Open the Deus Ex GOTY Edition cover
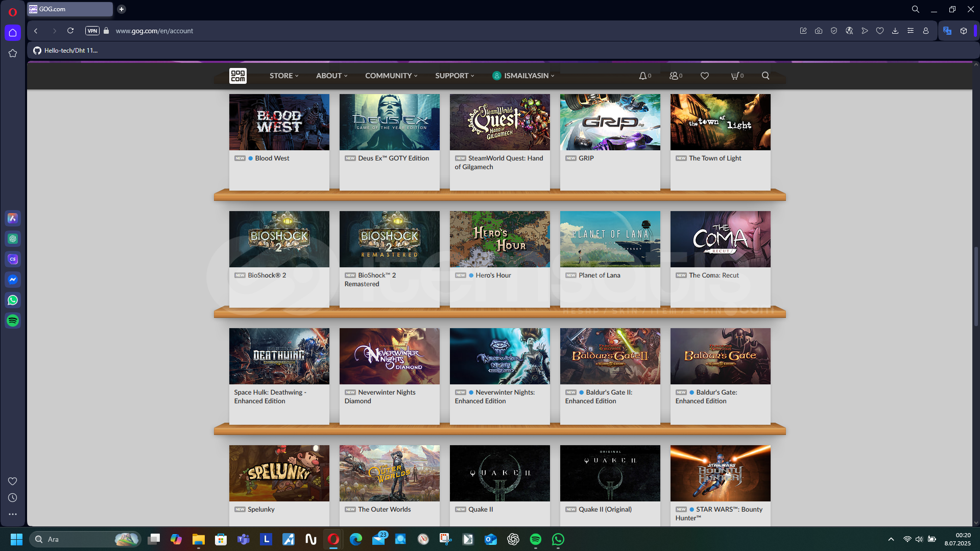 [x=389, y=122]
